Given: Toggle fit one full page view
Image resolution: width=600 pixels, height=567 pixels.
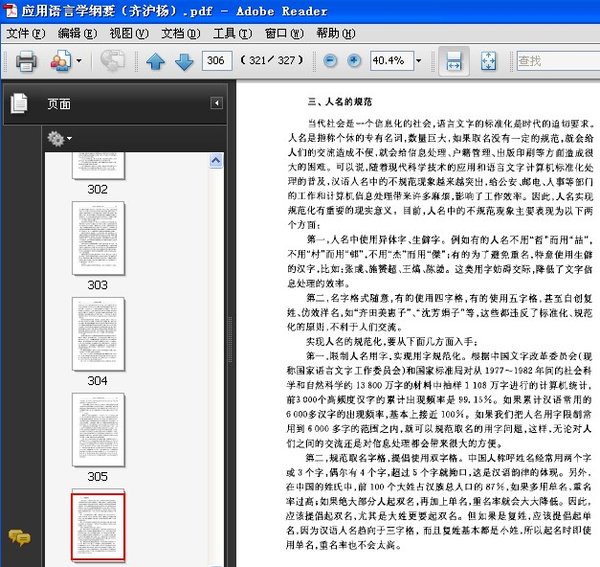Looking at the screenshot, I should coord(488,62).
